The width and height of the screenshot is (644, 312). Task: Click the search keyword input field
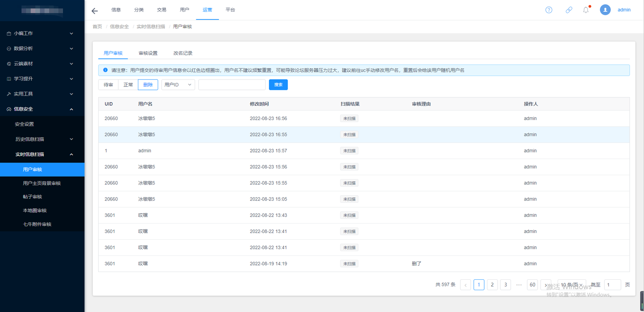[x=232, y=85]
